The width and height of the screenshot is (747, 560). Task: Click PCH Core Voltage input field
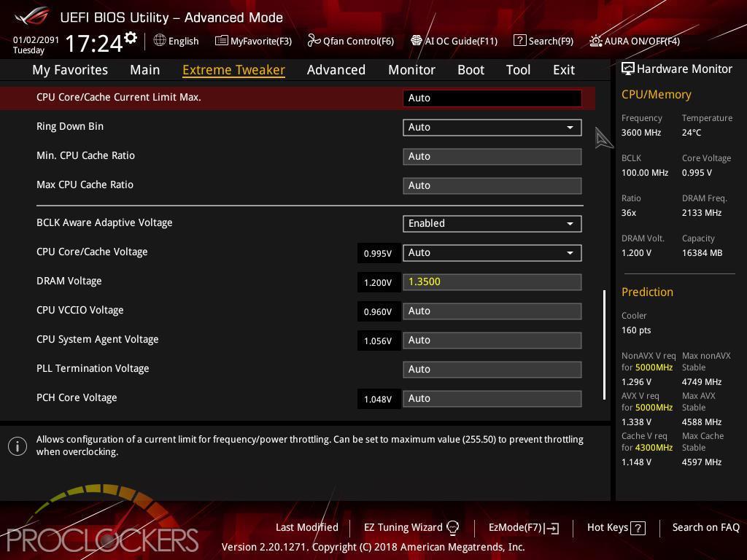tap(492, 399)
